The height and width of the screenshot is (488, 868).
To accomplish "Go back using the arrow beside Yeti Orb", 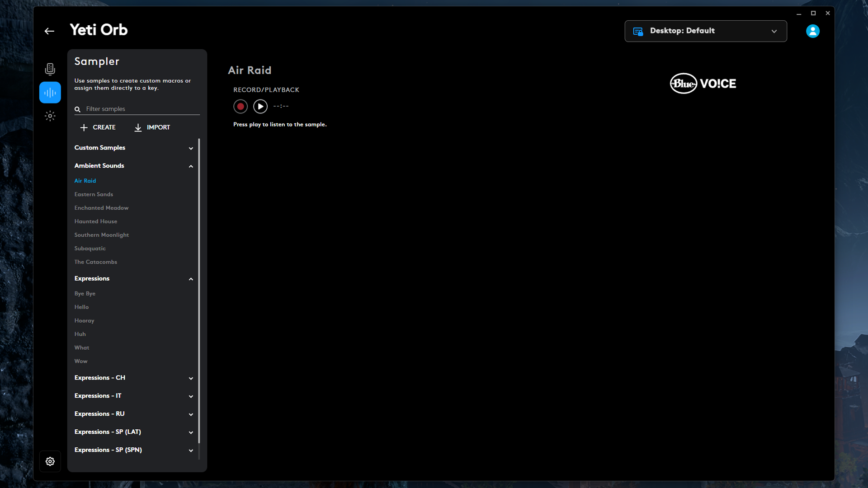I will tap(49, 31).
